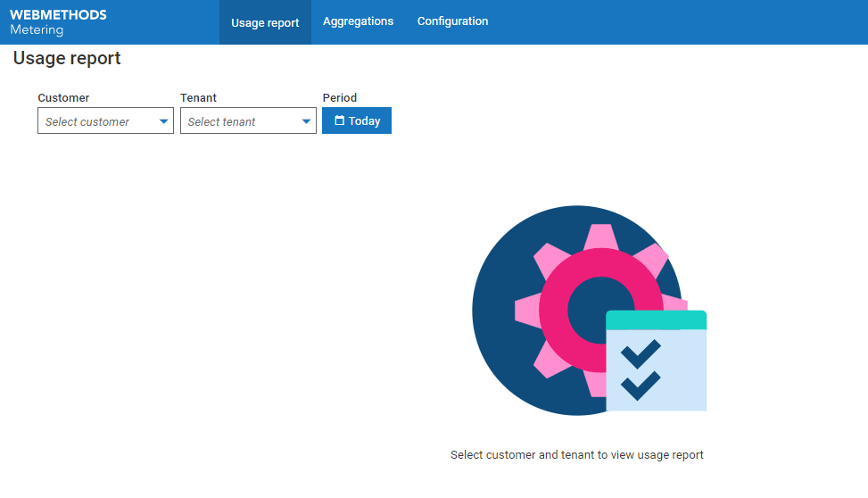Click the Select tenant field
Screen dimensions: 868x498
236,122
